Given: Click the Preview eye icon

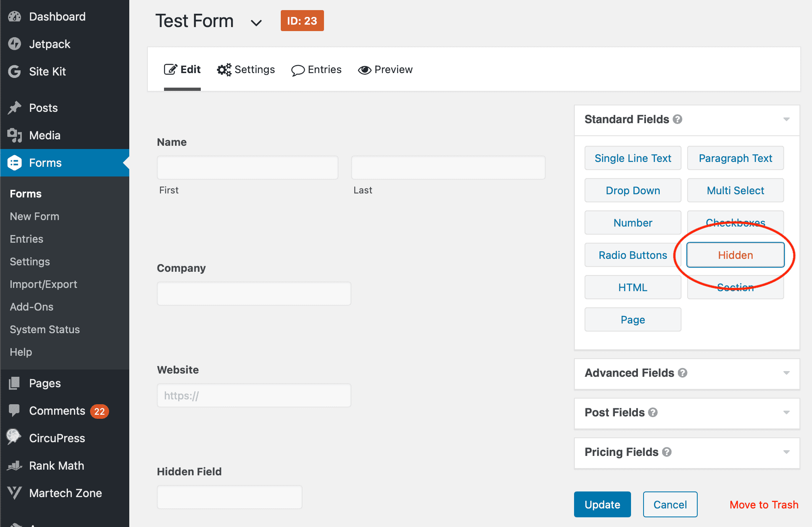Looking at the screenshot, I should point(364,70).
